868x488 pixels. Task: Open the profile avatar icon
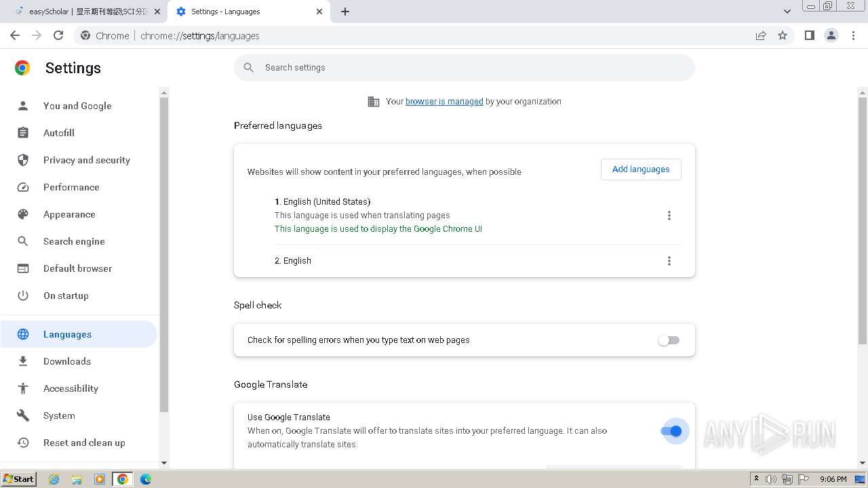(x=831, y=36)
